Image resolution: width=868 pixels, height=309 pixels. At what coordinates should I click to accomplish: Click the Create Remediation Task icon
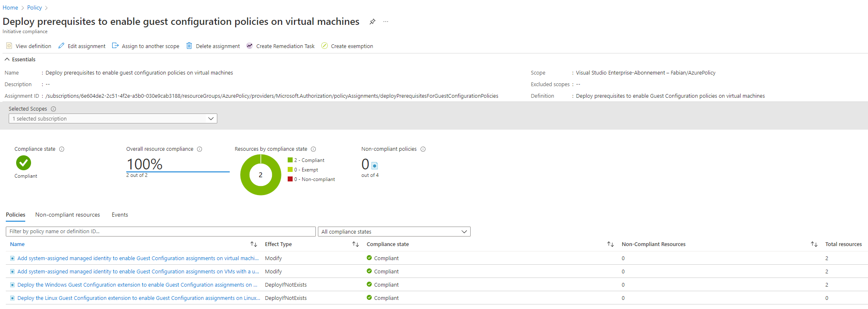click(x=250, y=46)
